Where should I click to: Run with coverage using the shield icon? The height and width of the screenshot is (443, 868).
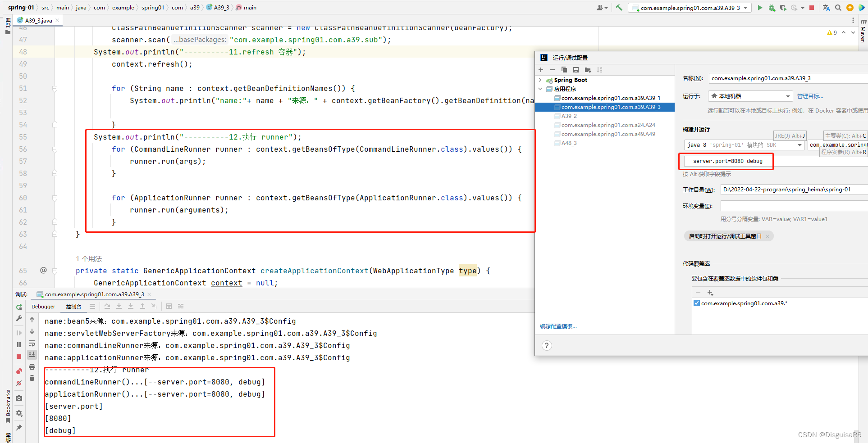[x=783, y=8]
